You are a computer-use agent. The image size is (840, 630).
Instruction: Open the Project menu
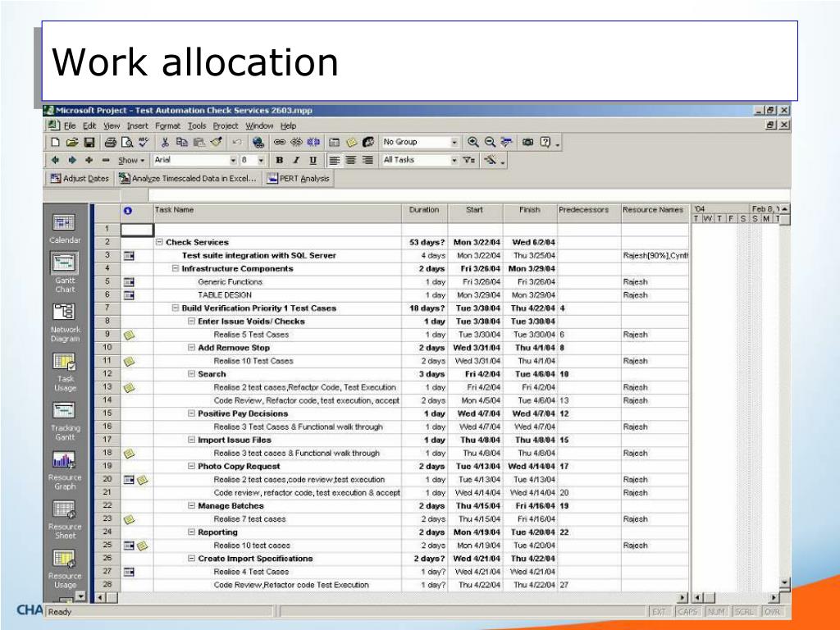tap(226, 126)
